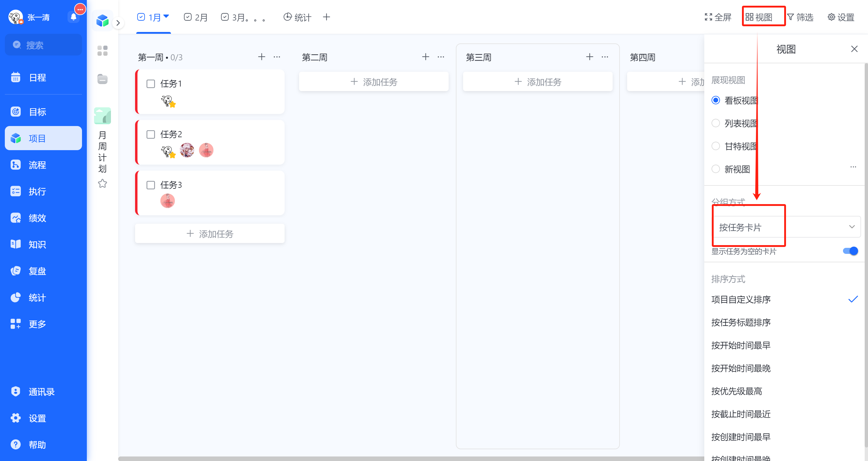Open more options for 新视图

853,167
